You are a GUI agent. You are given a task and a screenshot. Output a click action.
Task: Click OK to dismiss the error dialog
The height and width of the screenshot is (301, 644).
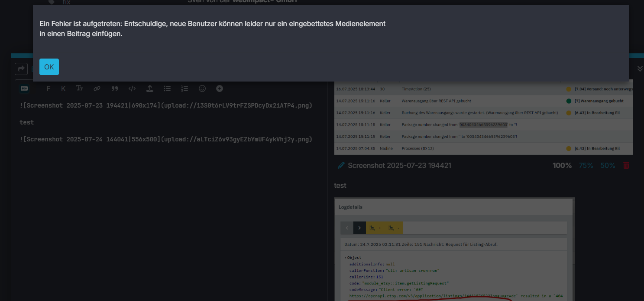point(49,67)
